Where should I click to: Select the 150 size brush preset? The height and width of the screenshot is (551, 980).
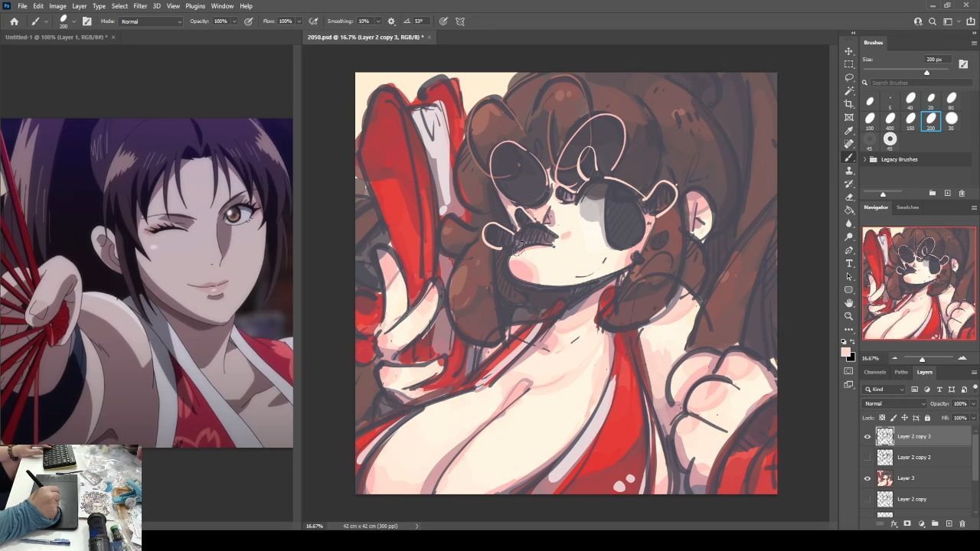point(910,120)
